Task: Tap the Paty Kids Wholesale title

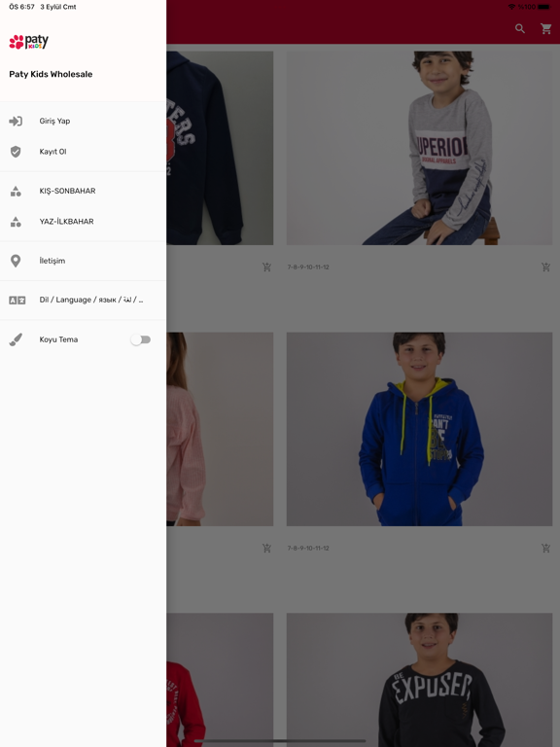Action: (51, 74)
